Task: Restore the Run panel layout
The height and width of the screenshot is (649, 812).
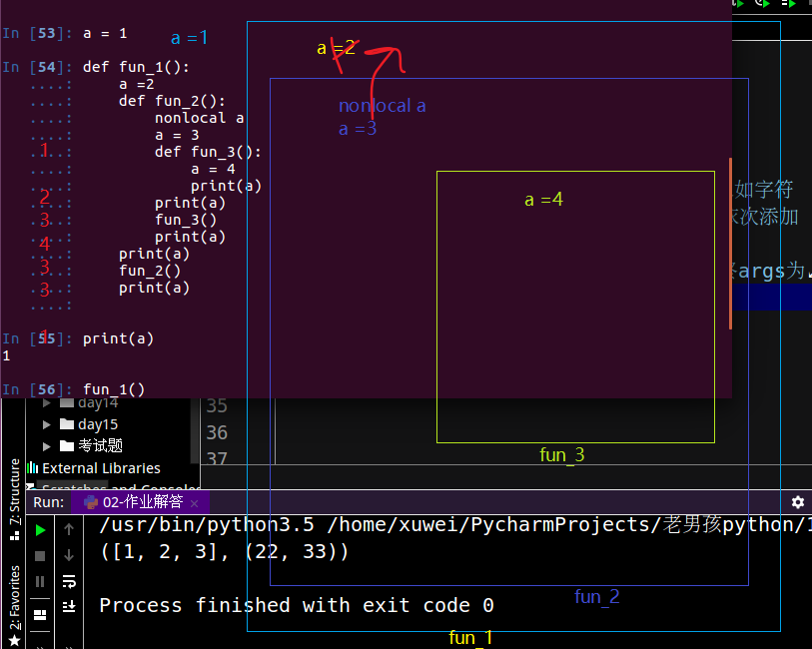Action: 40,615
